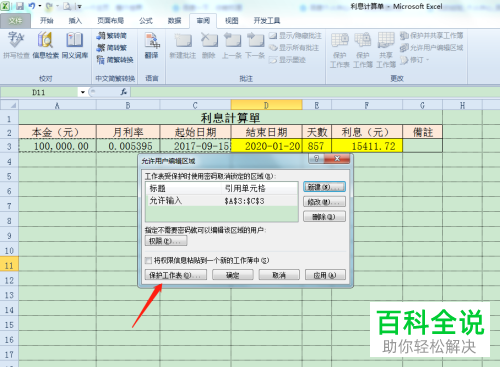
Task: Select row 11 header
Action: click(x=9, y=265)
